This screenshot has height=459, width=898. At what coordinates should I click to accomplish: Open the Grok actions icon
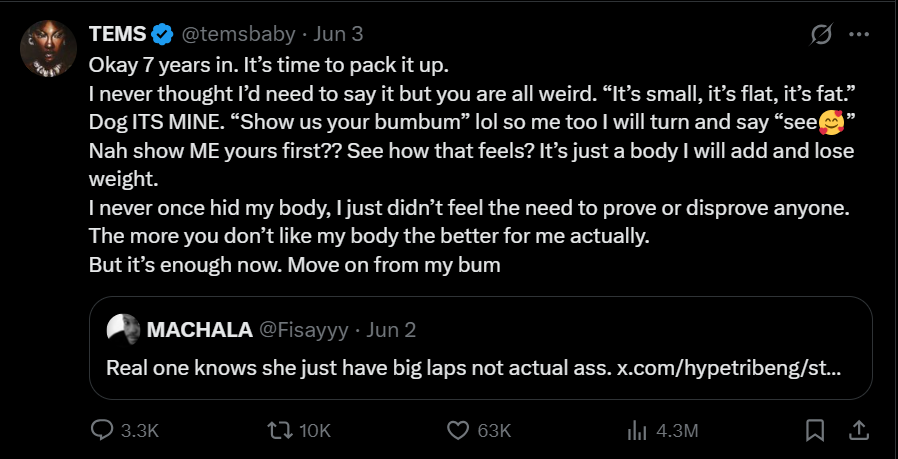pos(820,34)
